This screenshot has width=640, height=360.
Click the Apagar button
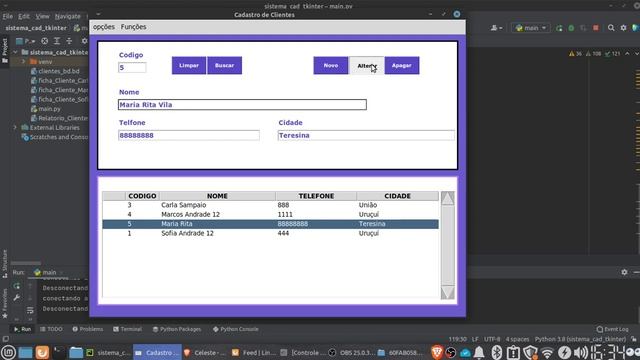pos(402,65)
